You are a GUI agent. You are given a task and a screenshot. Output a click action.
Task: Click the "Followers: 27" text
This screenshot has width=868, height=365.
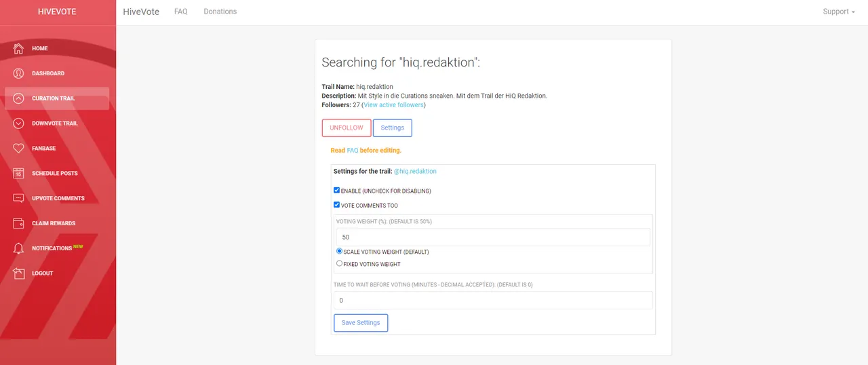340,105
